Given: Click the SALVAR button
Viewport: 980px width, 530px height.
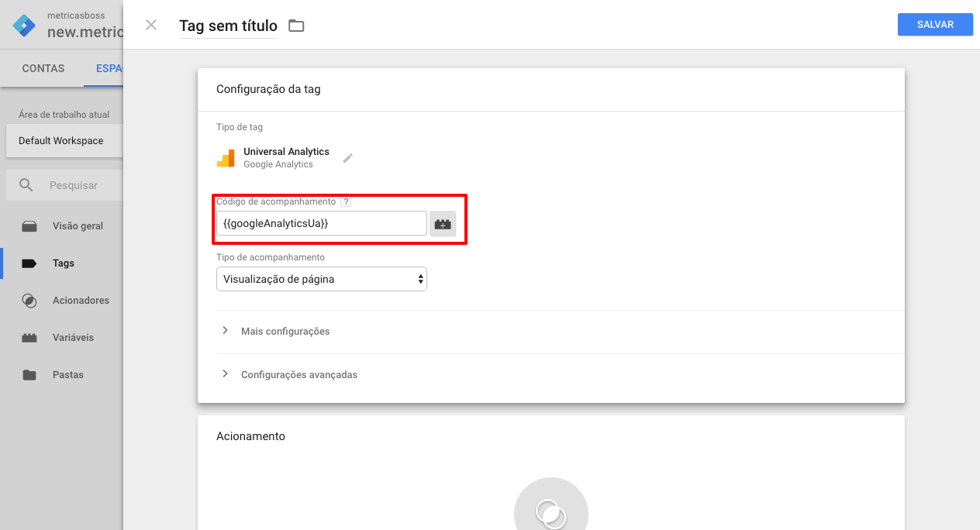Looking at the screenshot, I should [x=935, y=25].
